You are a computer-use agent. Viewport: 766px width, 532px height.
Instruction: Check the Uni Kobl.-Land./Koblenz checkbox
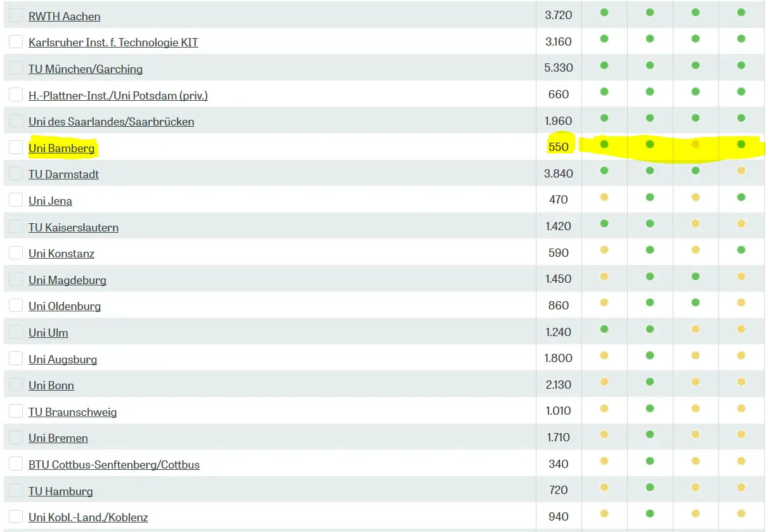pyautogui.click(x=16, y=516)
